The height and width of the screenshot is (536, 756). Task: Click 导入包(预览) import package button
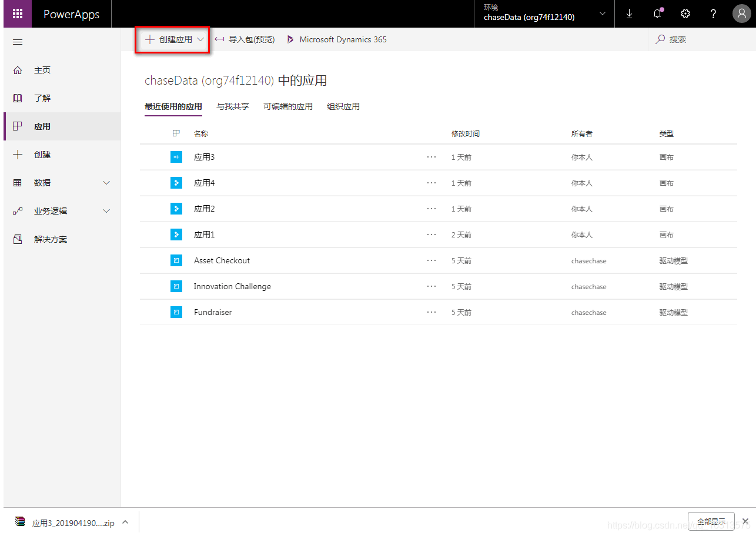pyautogui.click(x=245, y=39)
